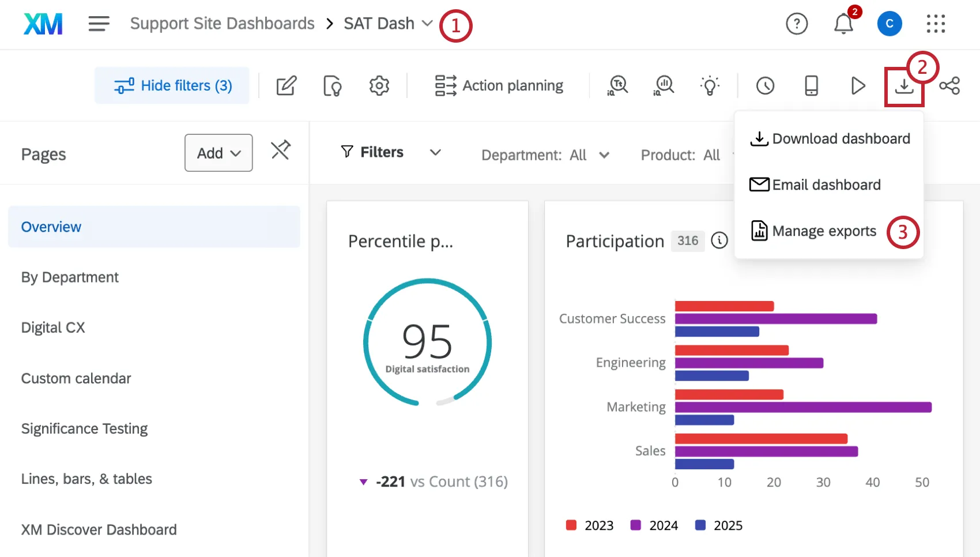Expand the Department filter dropdown

(605, 155)
